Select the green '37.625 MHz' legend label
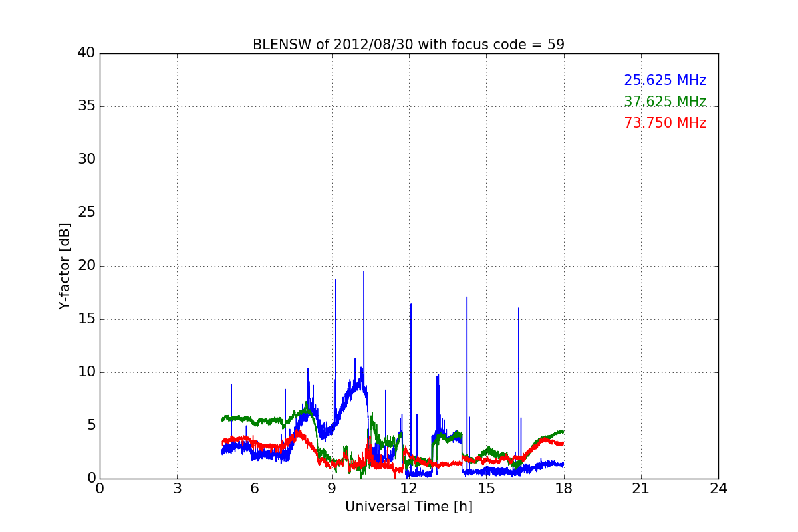798x532 pixels. click(665, 102)
